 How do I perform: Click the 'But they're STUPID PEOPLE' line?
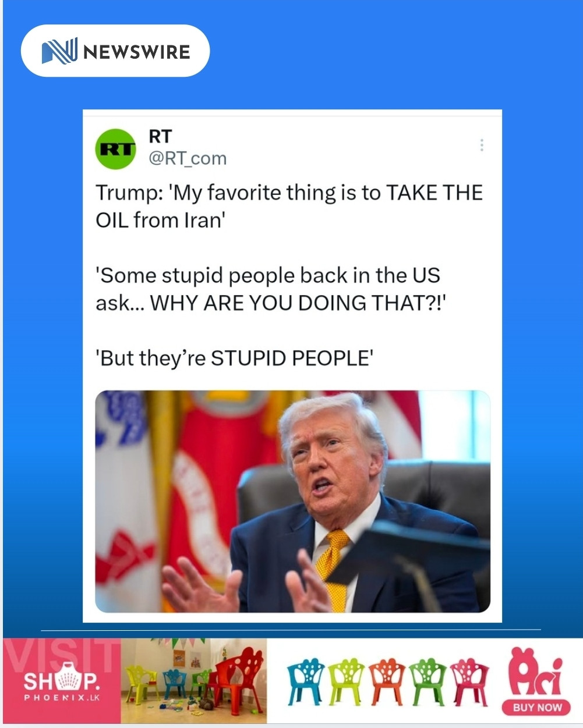(x=234, y=358)
